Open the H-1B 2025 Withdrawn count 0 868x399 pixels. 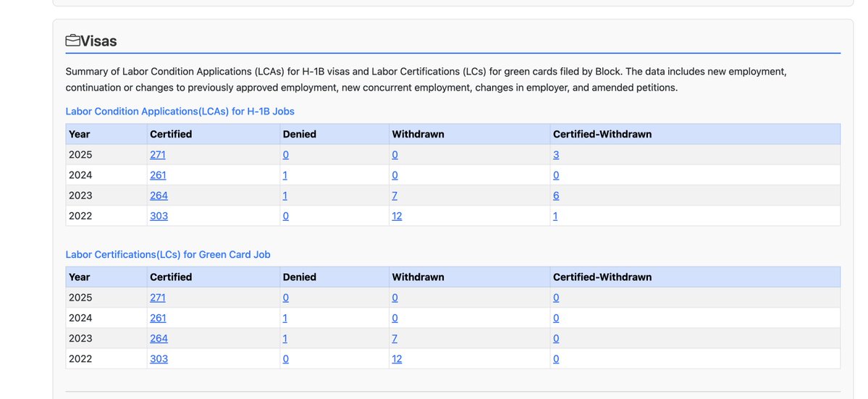(x=395, y=155)
